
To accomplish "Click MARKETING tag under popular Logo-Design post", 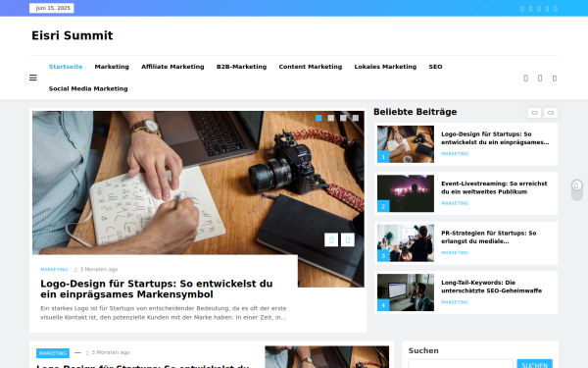I will pos(455,154).
